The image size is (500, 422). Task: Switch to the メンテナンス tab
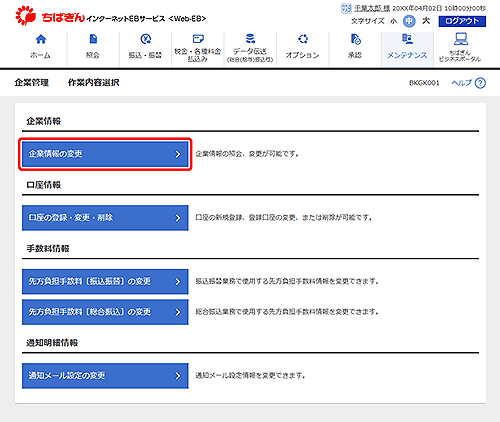tap(407, 49)
